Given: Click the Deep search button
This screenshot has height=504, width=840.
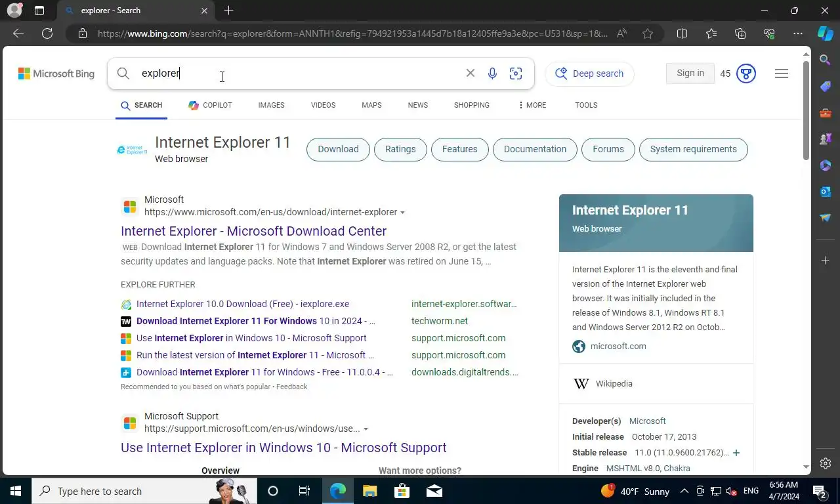Looking at the screenshot, I should (x=589, y=73).
